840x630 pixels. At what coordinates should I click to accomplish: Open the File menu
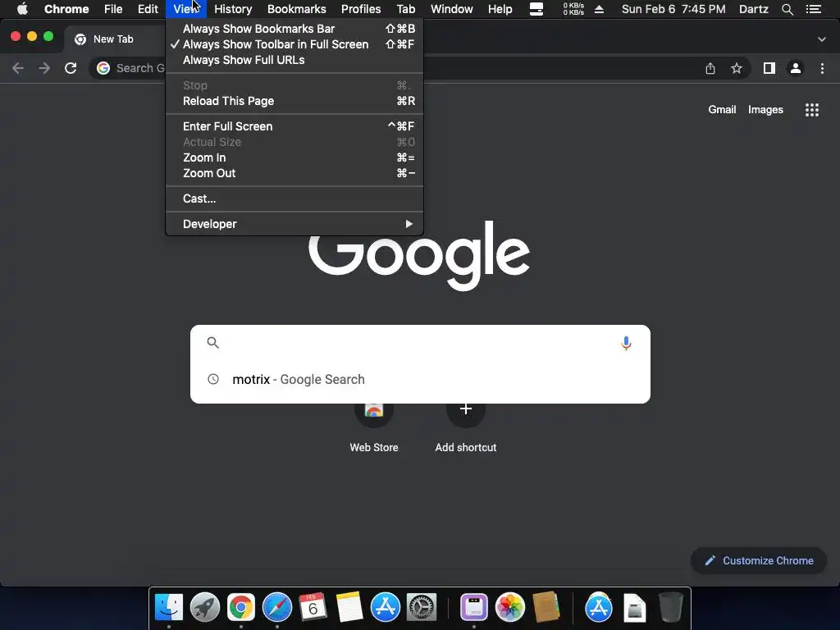[x=113, y=9]
